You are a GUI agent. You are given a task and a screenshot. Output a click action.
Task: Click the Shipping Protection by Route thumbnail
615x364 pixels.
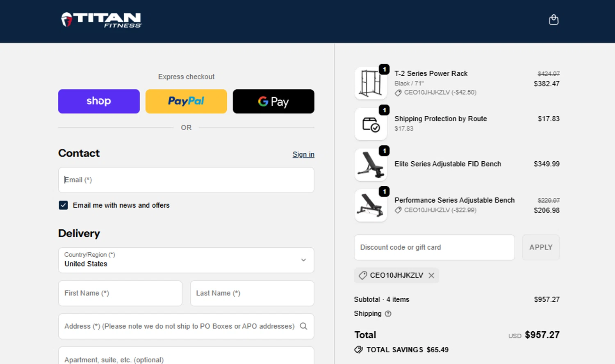(x=371, y=124)
